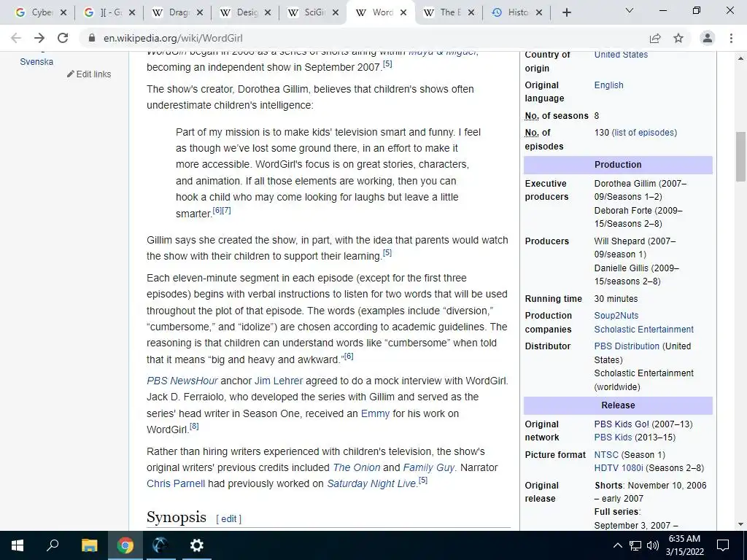Open the PBS Kids (2013–15) link
The image size is (747, 560).
(613, 437)
